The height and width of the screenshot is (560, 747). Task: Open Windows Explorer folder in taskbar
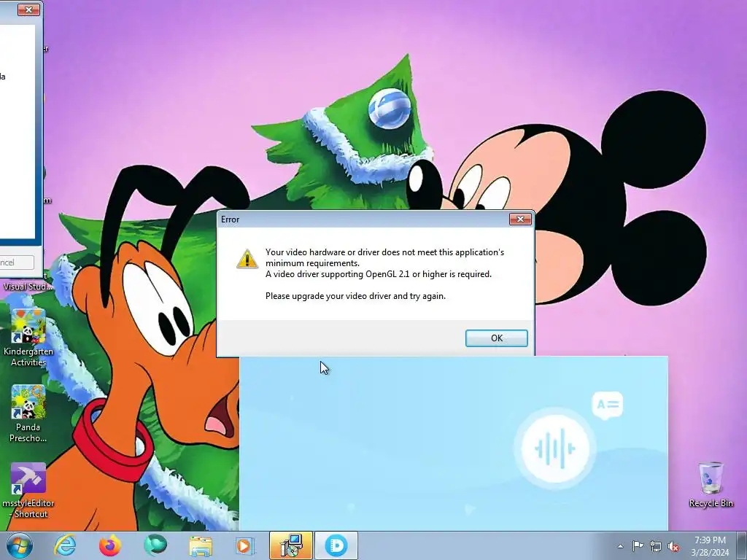pyautogui.click(x=201, y=545)
